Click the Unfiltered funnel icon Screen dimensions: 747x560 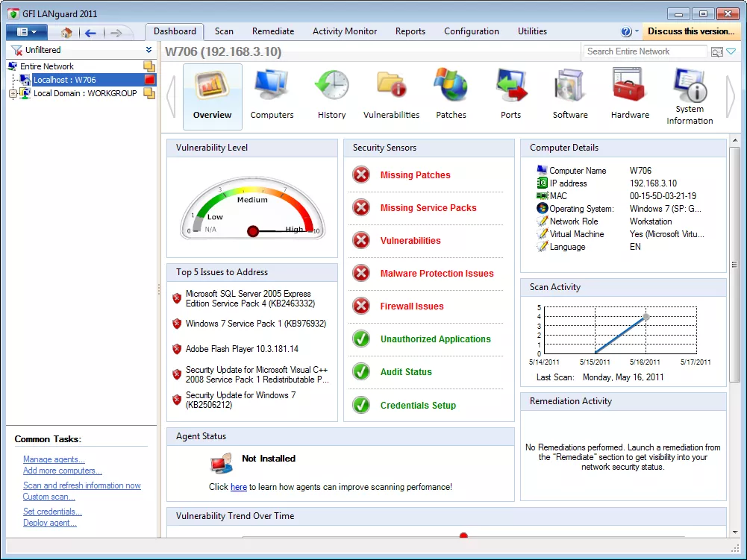[16, 50]
